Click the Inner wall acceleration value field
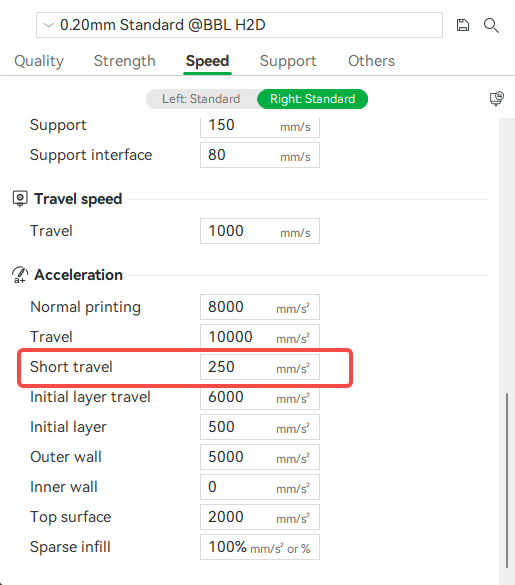 [x=260, y=487]
